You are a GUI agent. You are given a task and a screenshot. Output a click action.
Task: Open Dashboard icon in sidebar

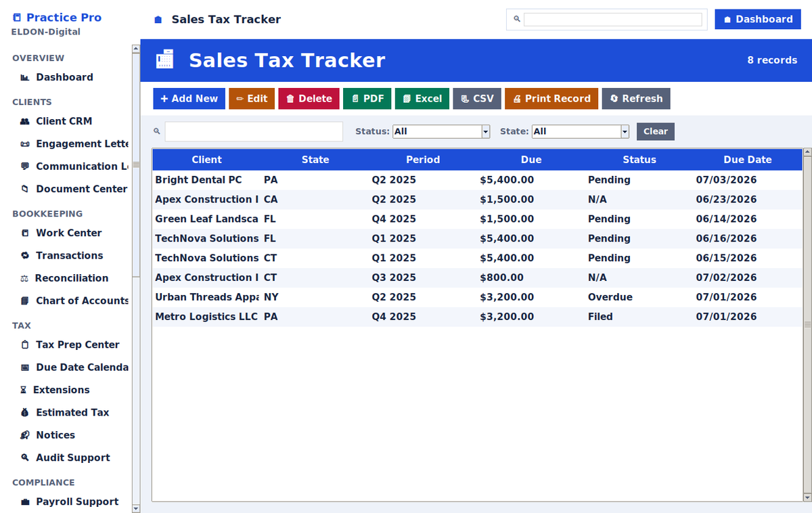(x=25, y=78)
